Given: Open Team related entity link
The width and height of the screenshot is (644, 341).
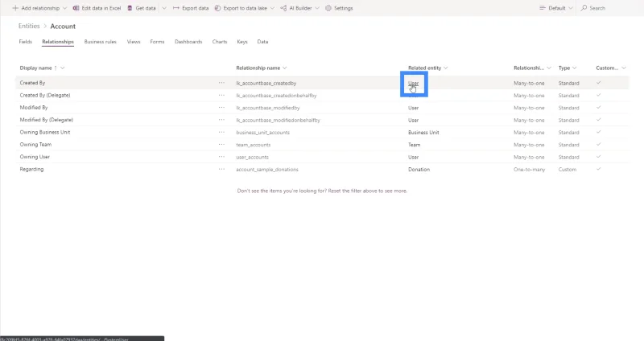Looking at the screenshot, I should 414,145.
